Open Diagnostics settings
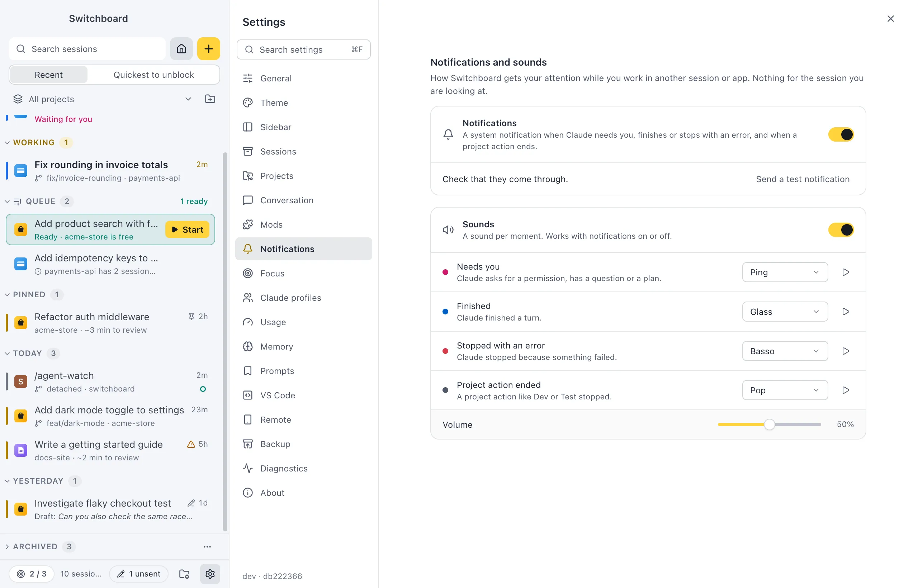Viewport: 918px width, 588px height. (304, 469)
